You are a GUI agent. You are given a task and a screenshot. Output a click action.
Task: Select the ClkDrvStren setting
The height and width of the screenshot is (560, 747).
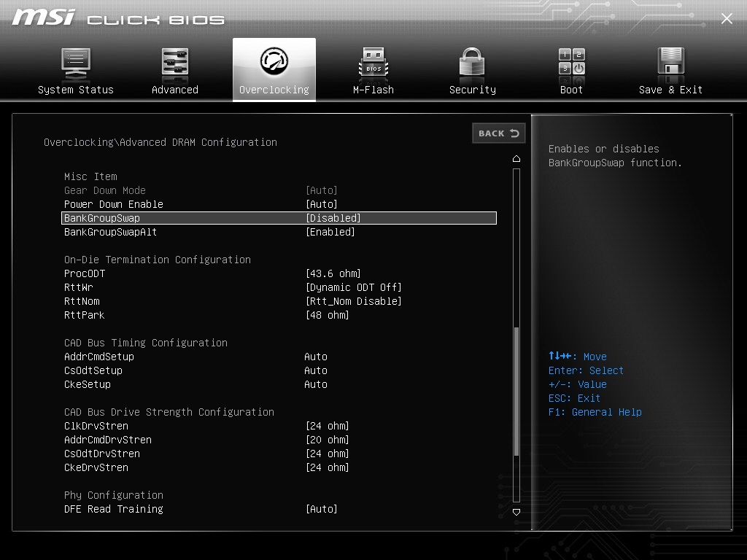[x=96, y=426]
